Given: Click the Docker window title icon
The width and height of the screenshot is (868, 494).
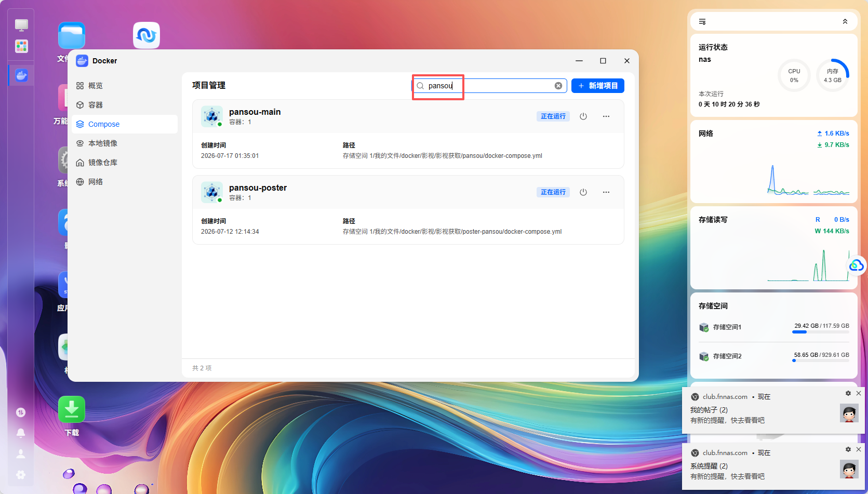Looking at the screenshot, I should [x=82, y=61].
